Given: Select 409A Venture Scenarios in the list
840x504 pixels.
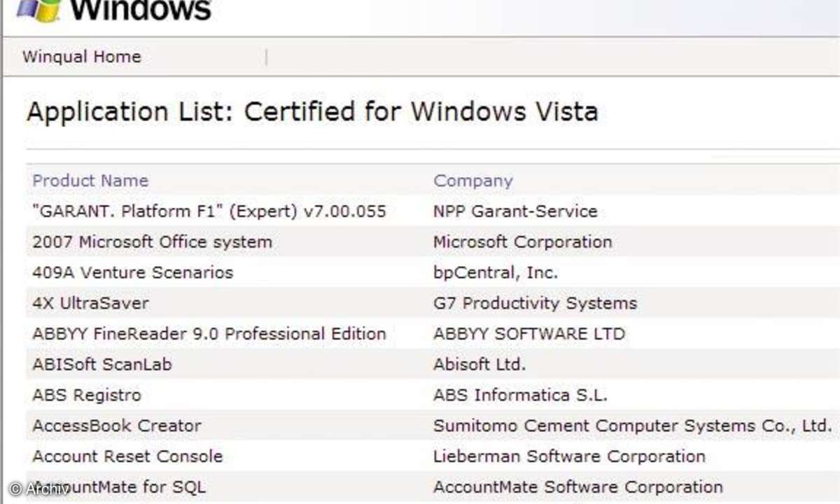Looking at the screenshot, I should [x=132, y=272].
